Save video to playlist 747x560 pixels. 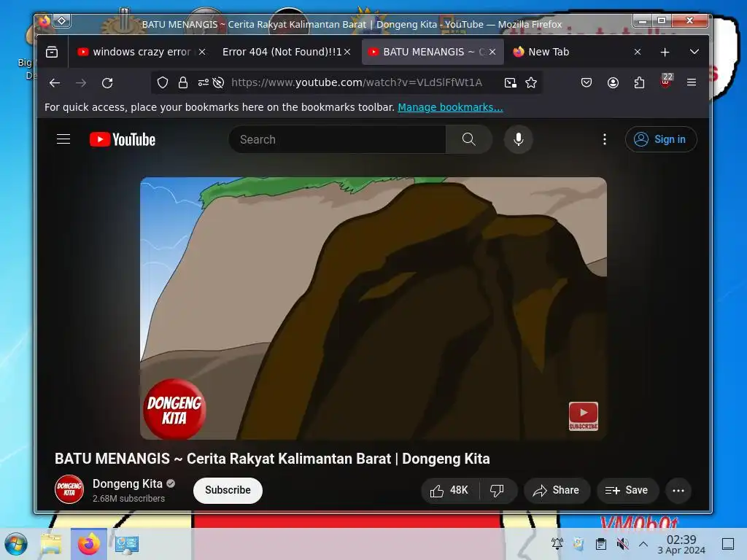pyautogui.click(x=627, y=491)
